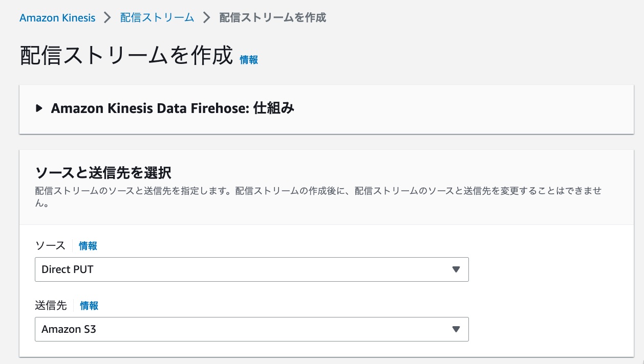Click the dropdown arrow on the Direct PUT field
Image resolution: width=644 pixels, height=364 pixels.
pos(456,269)
